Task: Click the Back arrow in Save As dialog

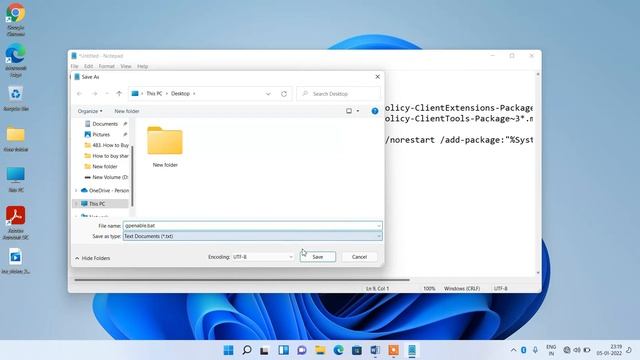Action: tap(80, 94)
